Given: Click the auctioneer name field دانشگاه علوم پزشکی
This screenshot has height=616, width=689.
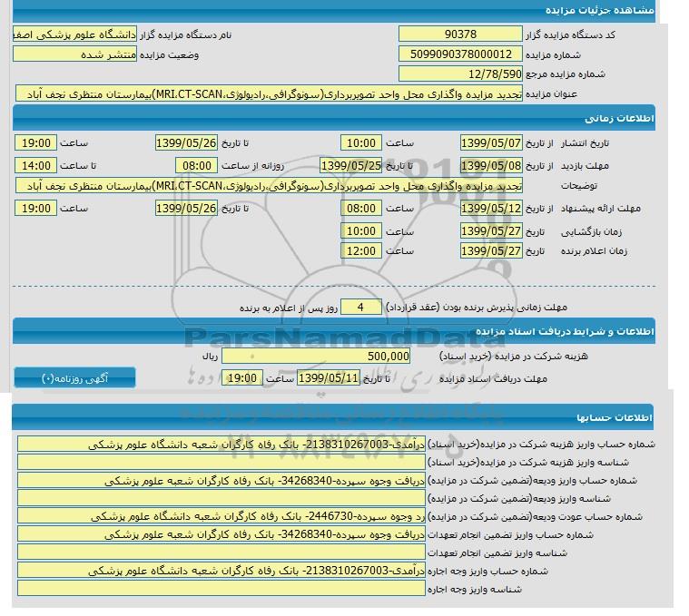Looking at the screenshot, I should pos(74,34).
